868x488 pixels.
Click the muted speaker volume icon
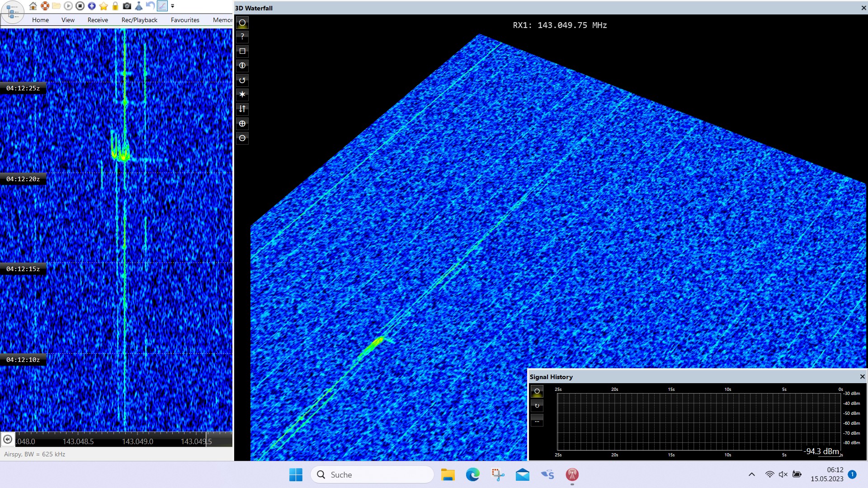point(783,474)
